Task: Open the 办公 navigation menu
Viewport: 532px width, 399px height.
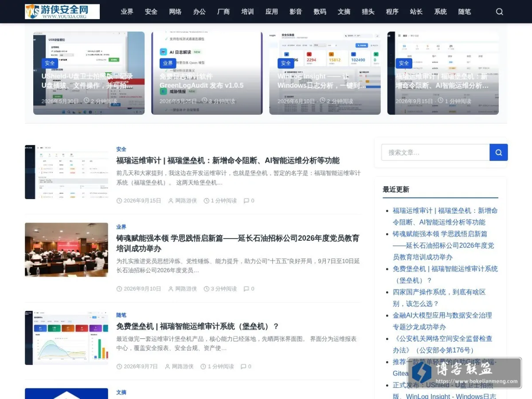Action: (x=199, y=12)
